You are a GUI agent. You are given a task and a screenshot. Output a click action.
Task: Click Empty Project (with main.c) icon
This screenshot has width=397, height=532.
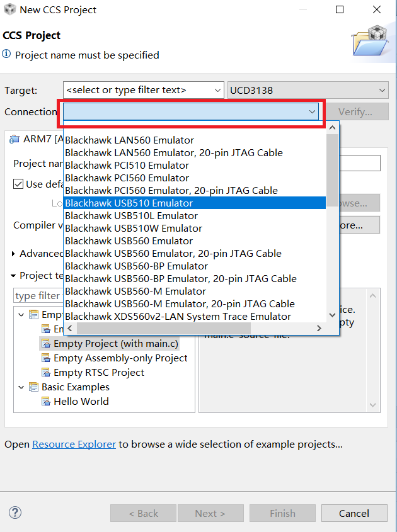pos(46,343)
